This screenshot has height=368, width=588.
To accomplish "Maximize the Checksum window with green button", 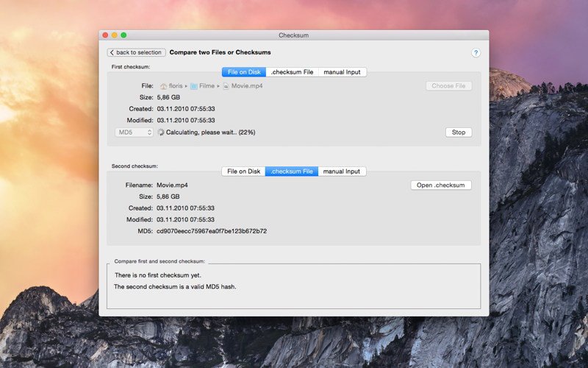I will pos(123,35).
